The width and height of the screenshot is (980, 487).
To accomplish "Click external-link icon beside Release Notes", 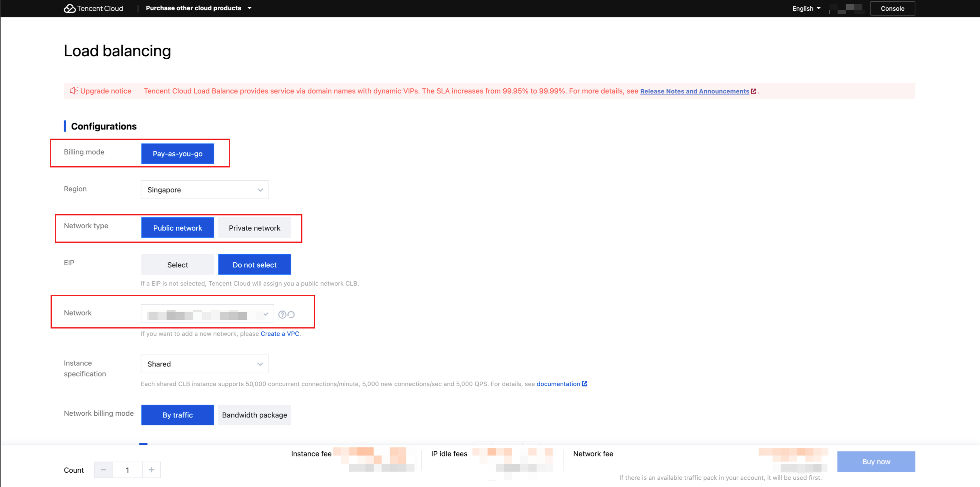I will [753, 91].
